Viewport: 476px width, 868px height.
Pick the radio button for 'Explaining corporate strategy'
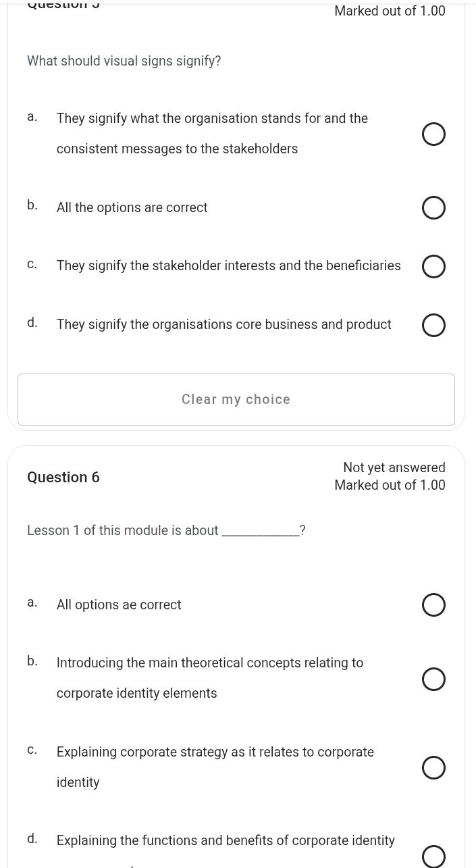433,768
